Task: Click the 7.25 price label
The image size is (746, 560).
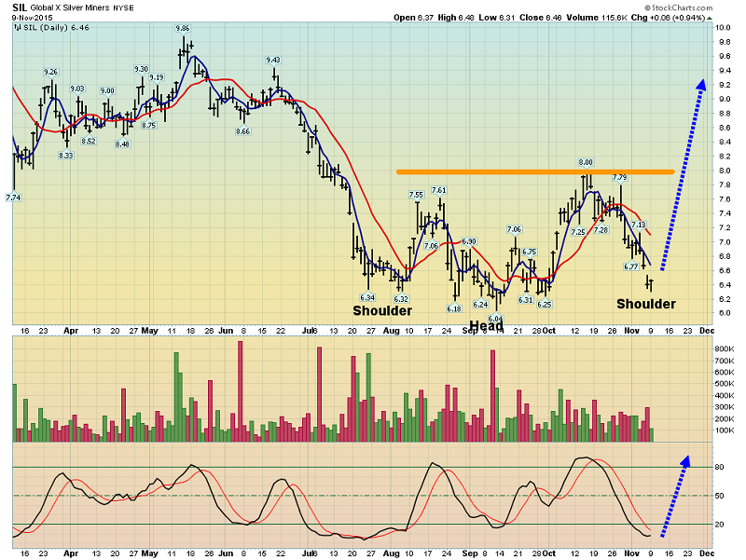Action: [x=578, y=232]
